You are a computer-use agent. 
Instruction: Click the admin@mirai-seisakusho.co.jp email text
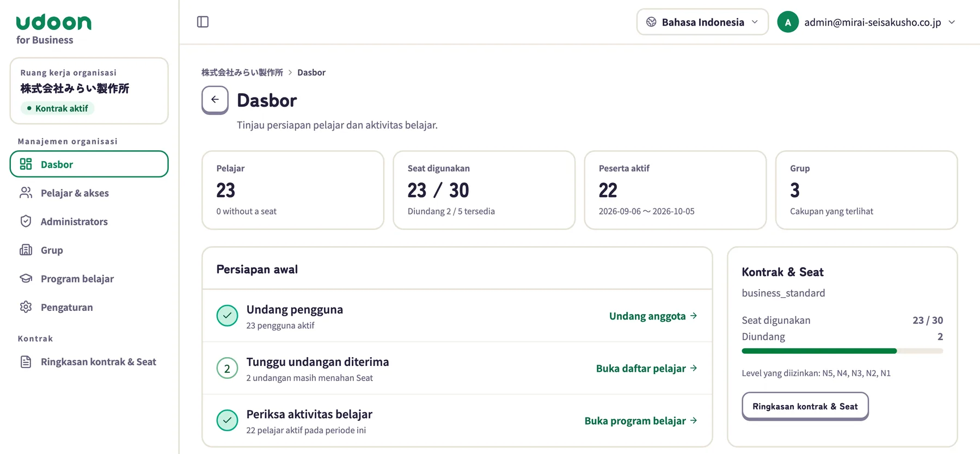[x=872, y=22]
